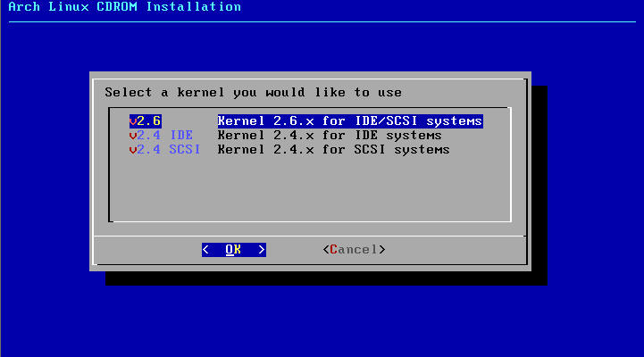The height and width of the screenshot is (357, 644).
Task: Click the red 'v' hotkey of v2.4 IDE
Action: click(133, 136)
